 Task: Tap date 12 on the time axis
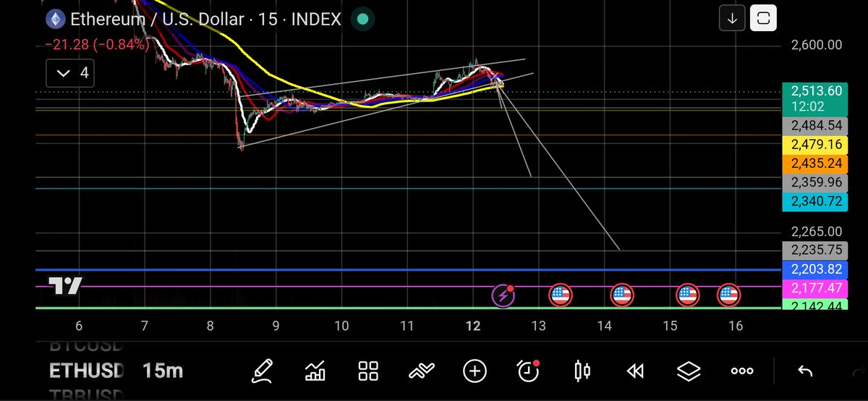click(x=472, y=326)
